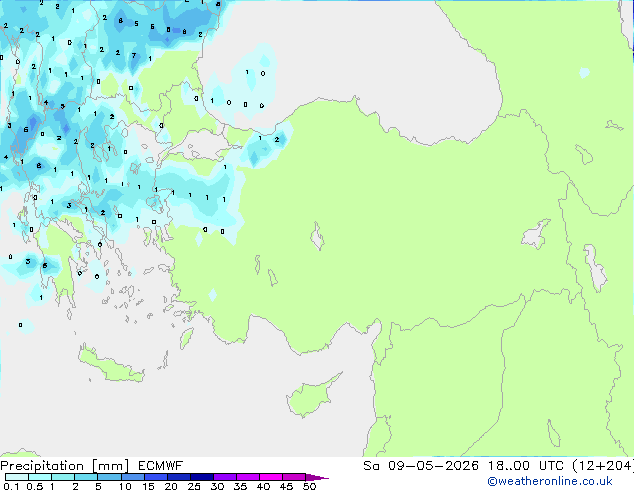Click the island of Crete on map
Viewport: 634px width, 490px height.
111,366
